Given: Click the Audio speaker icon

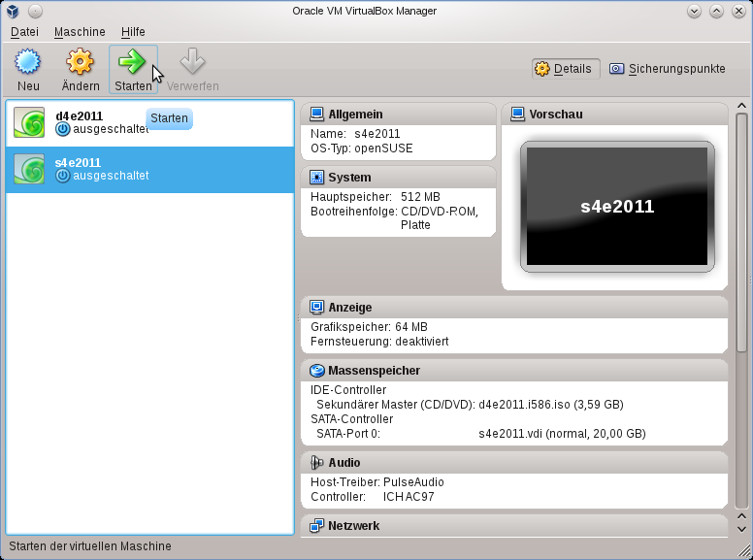Looking at the screenshot, I should click(317, 463).
